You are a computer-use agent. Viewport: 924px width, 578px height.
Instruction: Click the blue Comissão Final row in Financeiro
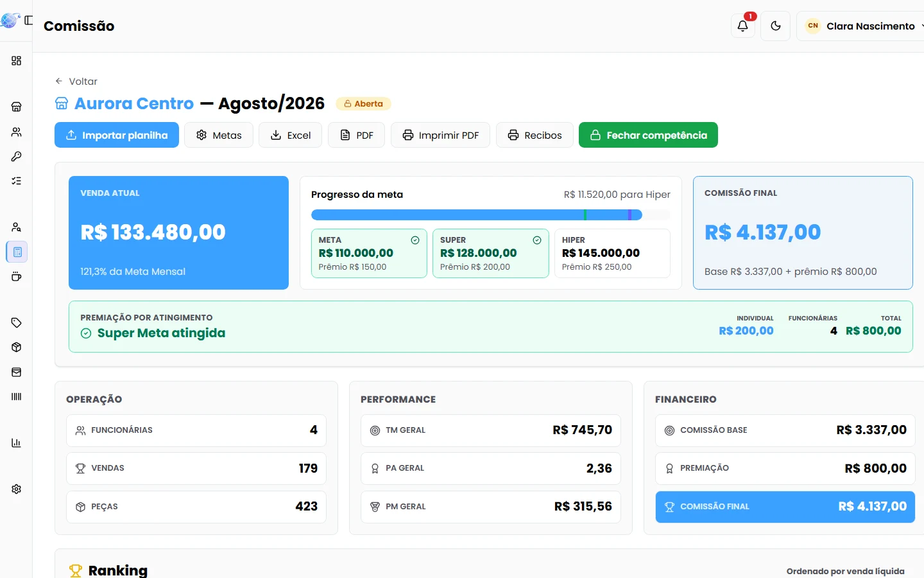pyautogui.click(x=785, y=507)
